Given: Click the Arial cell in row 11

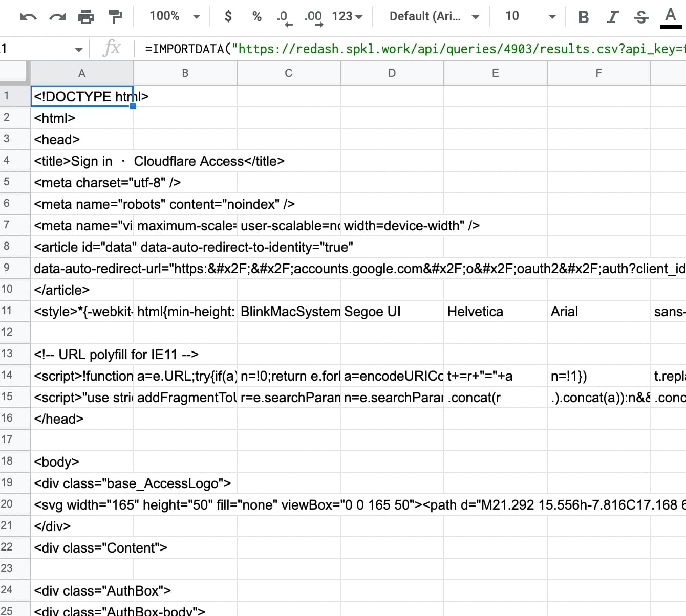Looking at the screenshot, I should coord(599,312).
